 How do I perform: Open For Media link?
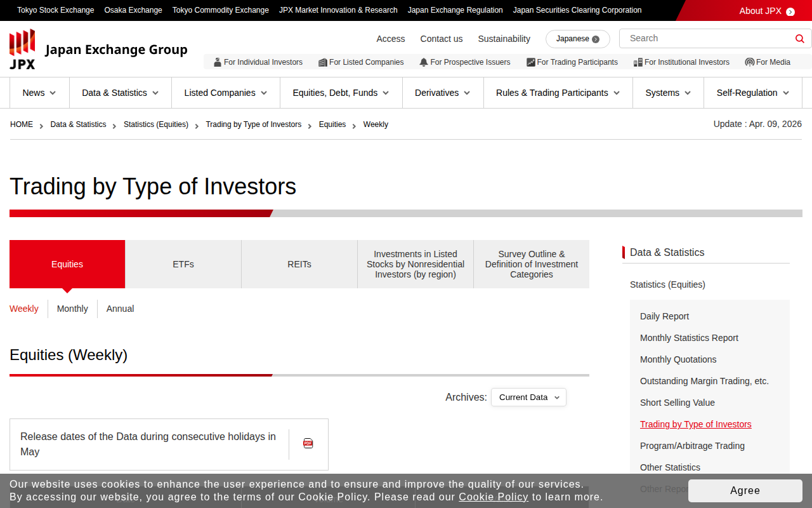768,62
